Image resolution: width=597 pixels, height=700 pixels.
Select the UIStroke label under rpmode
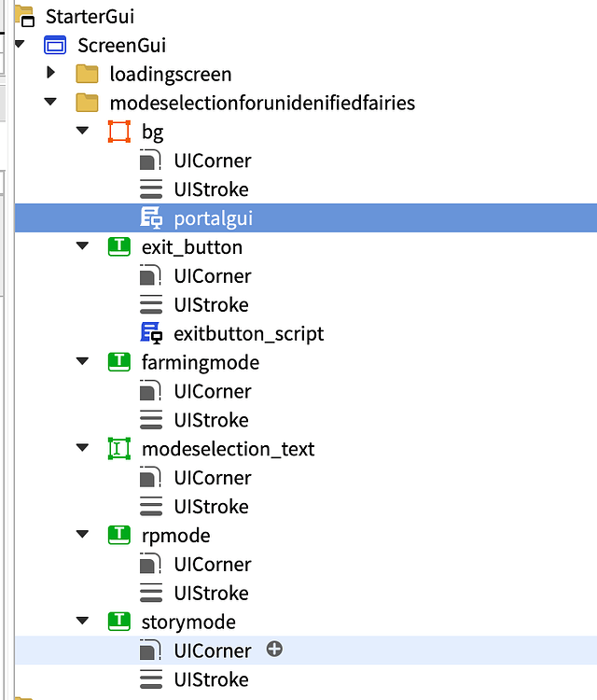click(x=212, y=594)
